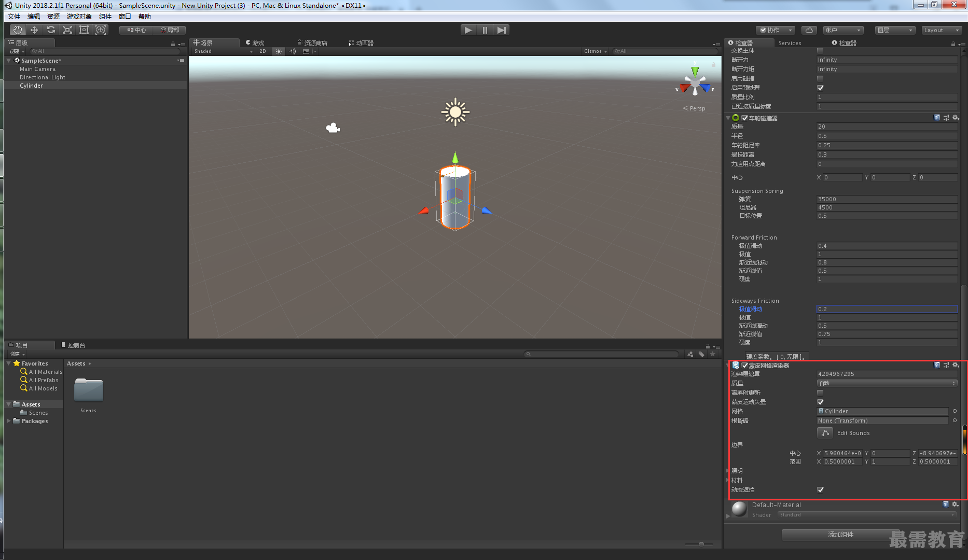Switch to the Asset Store tab
968x560 pixels.
[313, 43]
